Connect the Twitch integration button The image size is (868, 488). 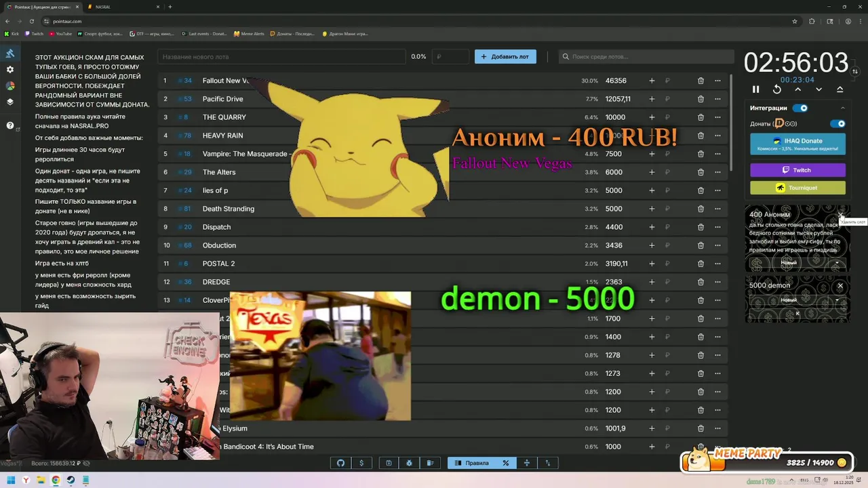797,170
